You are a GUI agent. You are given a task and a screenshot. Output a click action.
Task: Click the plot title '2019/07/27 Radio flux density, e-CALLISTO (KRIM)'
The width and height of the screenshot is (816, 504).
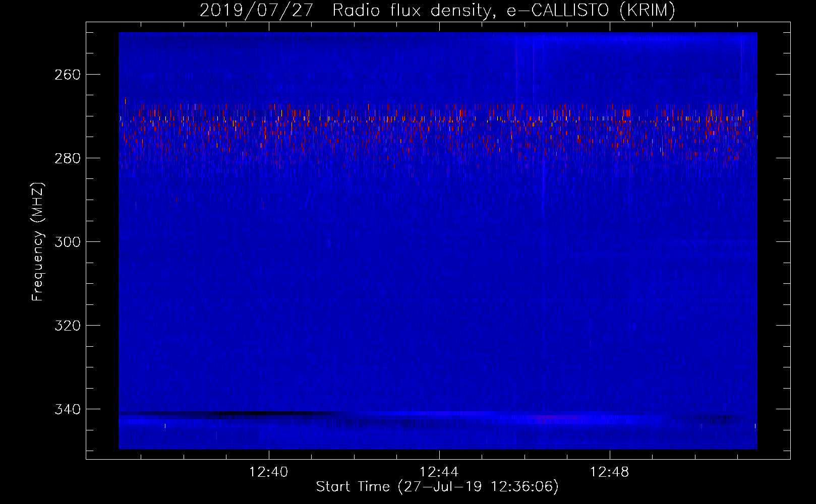(437, 11)
